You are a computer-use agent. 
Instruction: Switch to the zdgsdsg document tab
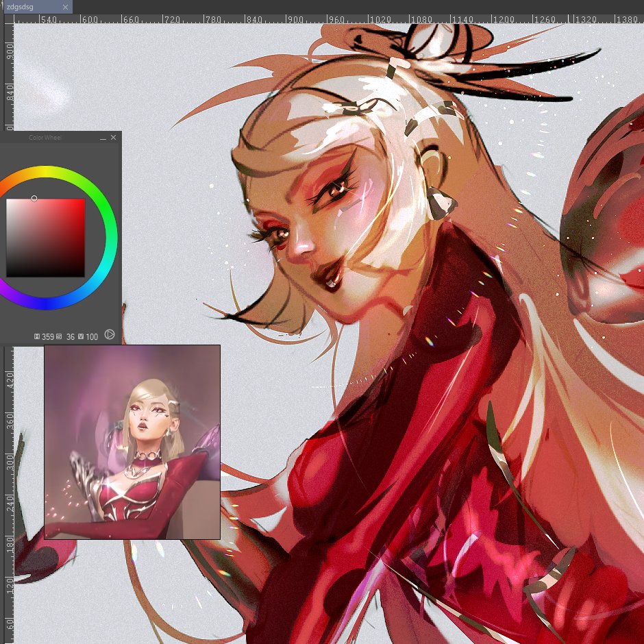[x=38, y=7]
